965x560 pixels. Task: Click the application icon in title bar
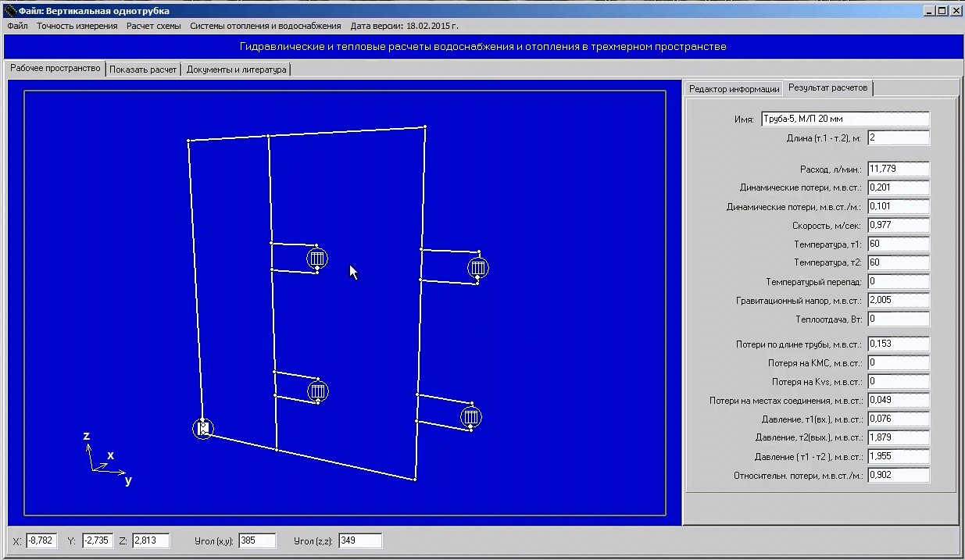(x=10, y=11)
